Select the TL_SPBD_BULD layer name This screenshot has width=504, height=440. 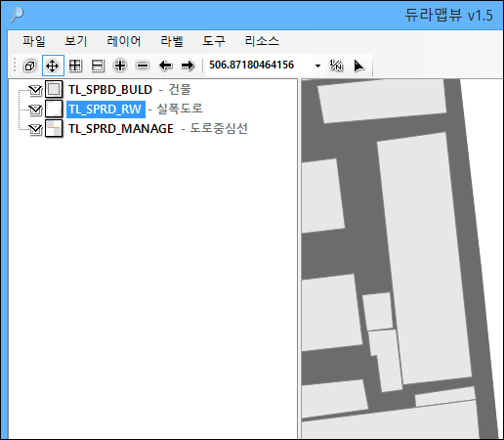tap(110, 90)
